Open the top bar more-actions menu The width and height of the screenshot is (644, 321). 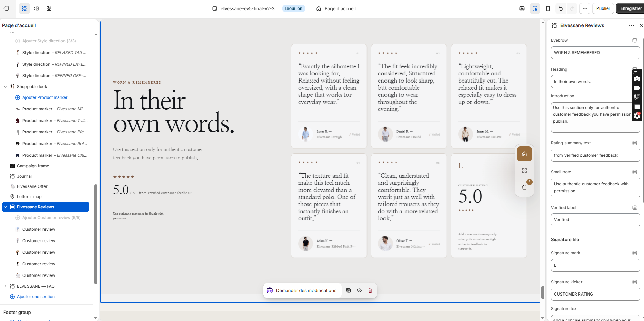(585, 8)
